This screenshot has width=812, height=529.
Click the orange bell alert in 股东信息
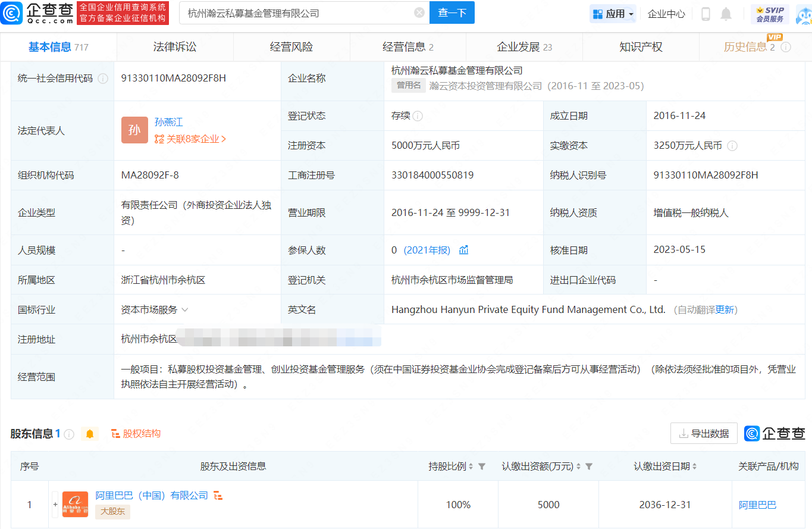pos(90,434)
